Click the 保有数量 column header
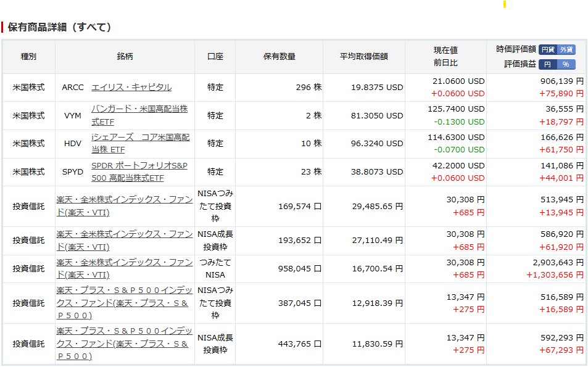588x367 pixels. (x=280, y=57)
